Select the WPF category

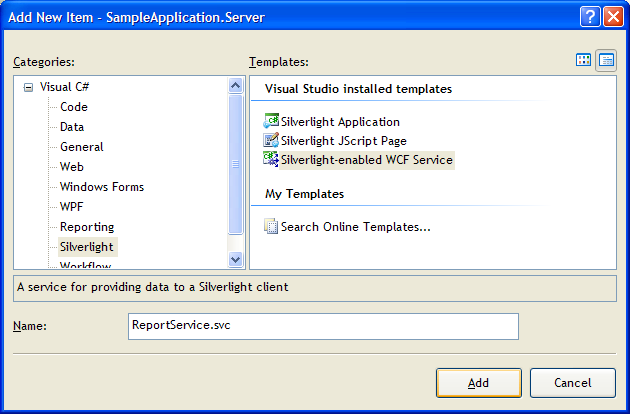pyautogui.click(x=72, y=207)
